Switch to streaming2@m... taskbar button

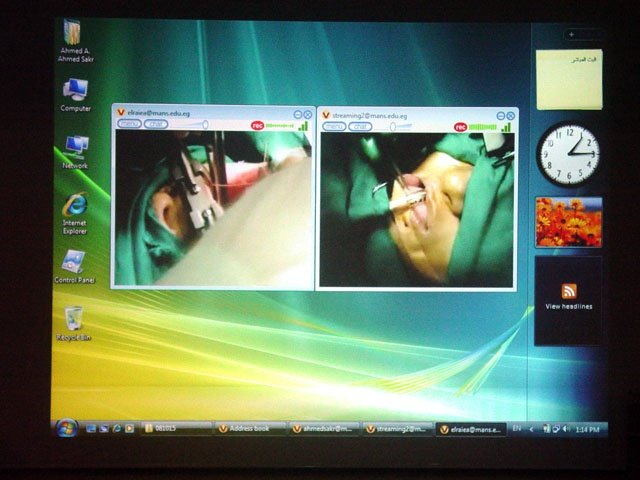[397, 429]
